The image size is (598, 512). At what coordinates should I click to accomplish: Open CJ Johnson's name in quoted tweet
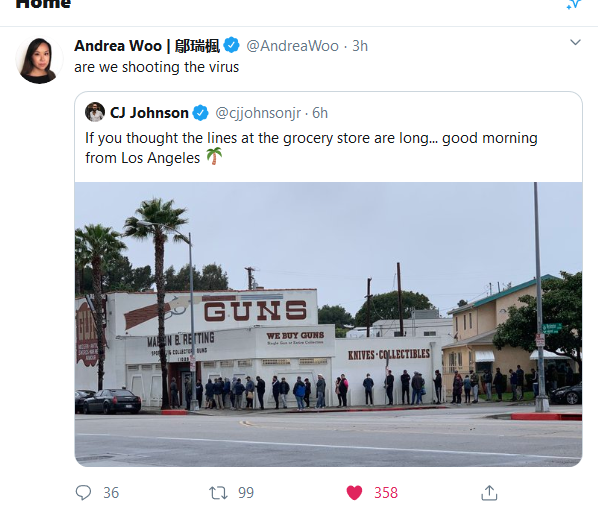[149, 113]
